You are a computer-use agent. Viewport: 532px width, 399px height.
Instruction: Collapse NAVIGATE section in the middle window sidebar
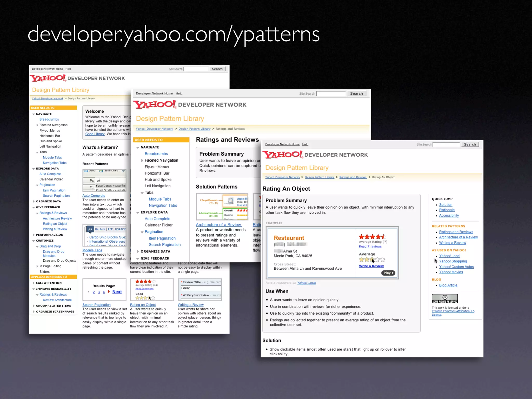pos(138,147)
